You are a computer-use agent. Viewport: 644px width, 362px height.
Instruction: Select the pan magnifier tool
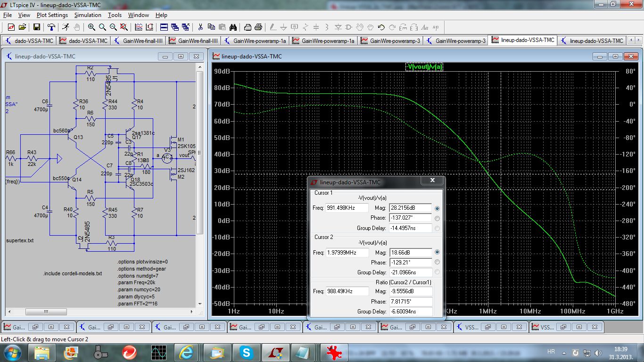point(102,27)
